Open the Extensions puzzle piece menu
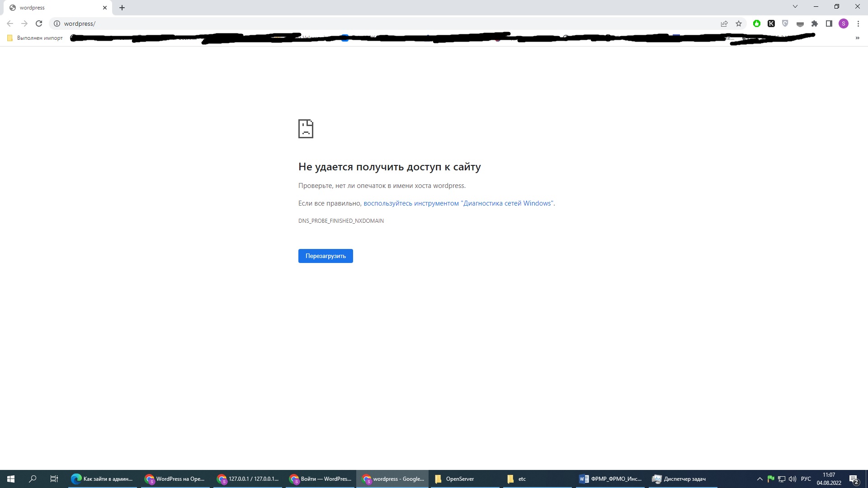868x488 pixels. 815,23
